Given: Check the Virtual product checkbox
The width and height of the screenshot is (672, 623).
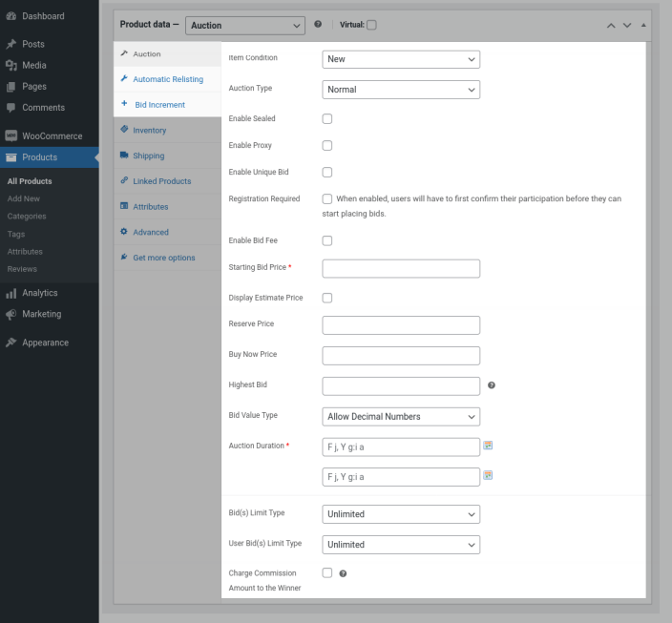Looking at the screenshot, I should point(371,25).
